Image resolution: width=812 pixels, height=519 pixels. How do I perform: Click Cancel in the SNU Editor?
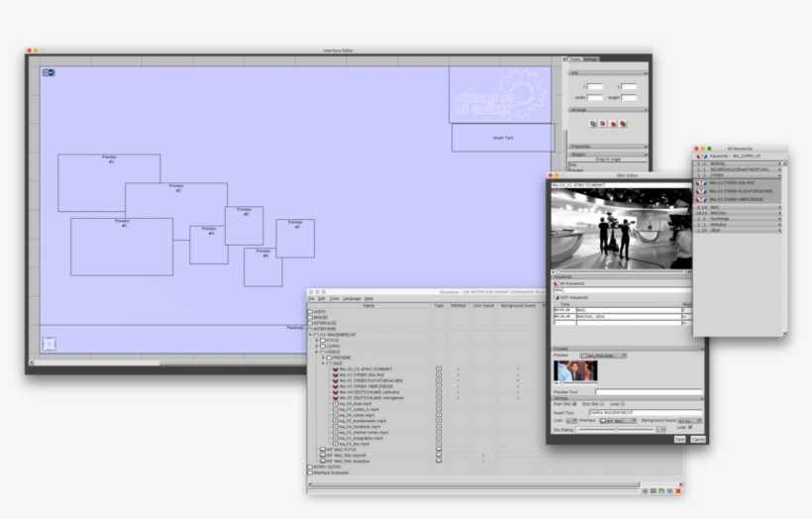pyautogui.click(x=697, y=439)
